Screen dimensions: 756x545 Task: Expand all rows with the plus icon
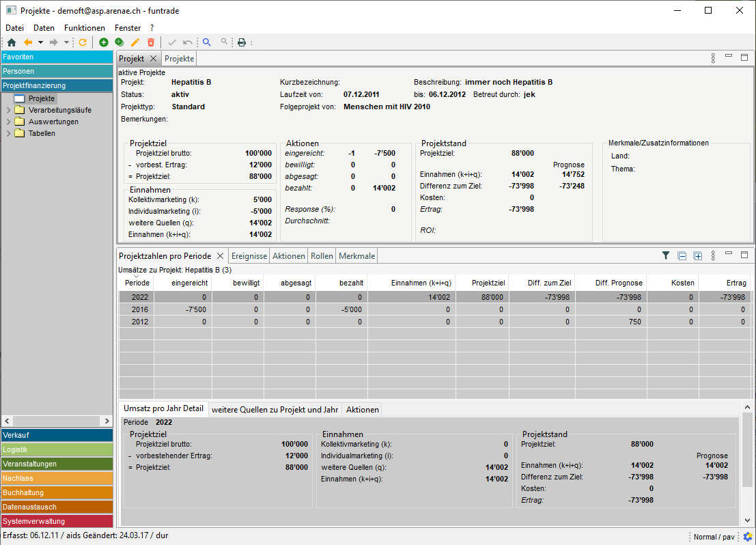click(697, 256)
